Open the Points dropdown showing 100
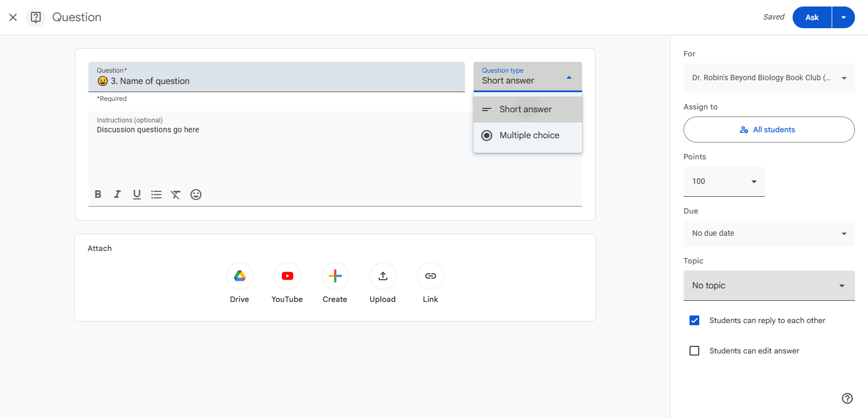868x419 pixels. pos(724,182)
